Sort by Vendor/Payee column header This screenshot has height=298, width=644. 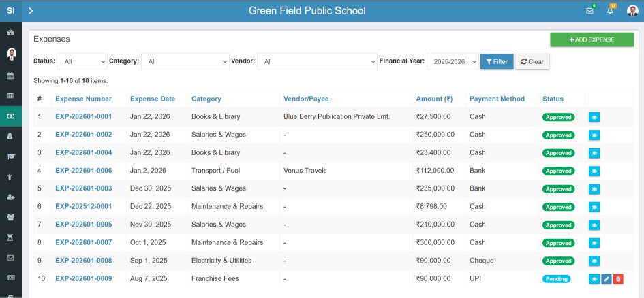tap(306, 99)
